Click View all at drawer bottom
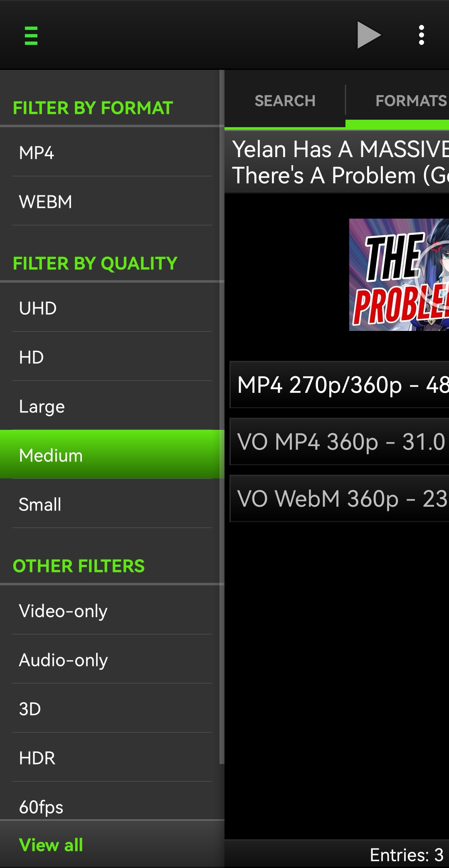The image size is (449, 868). coord(51,845)
